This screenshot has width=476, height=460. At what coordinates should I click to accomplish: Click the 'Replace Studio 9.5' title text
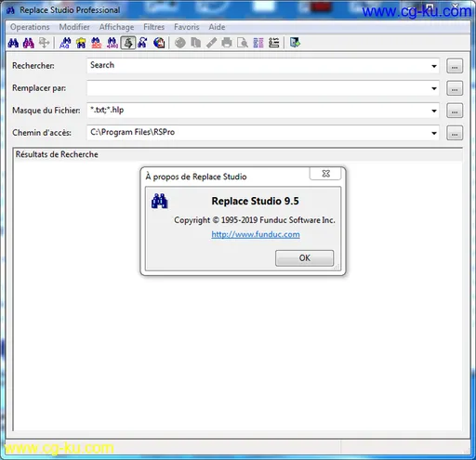[x=255, y=201]
